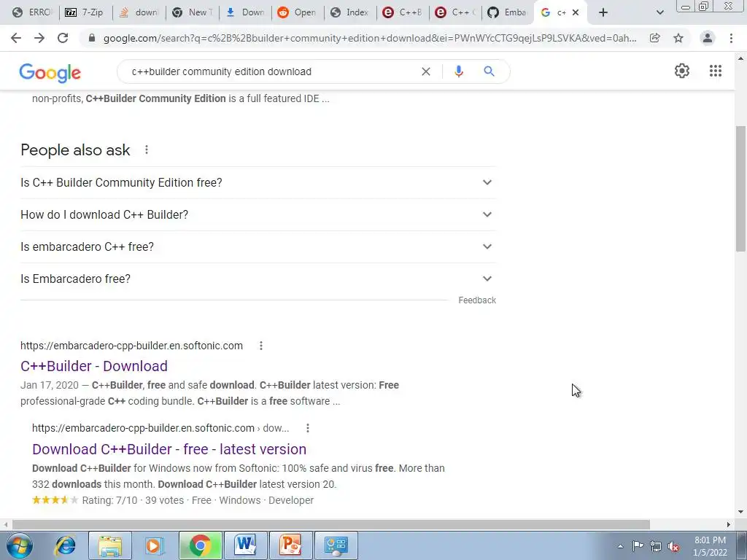
Task: Switch to the 'New T' tab
Action: pyautogui.click(x=192, y=12)
